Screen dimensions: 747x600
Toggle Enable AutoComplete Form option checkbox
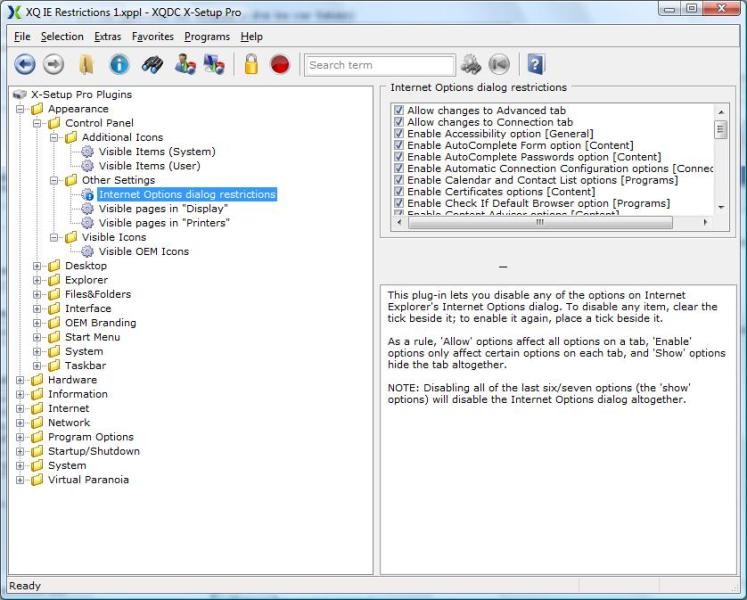tap(399, 145)
